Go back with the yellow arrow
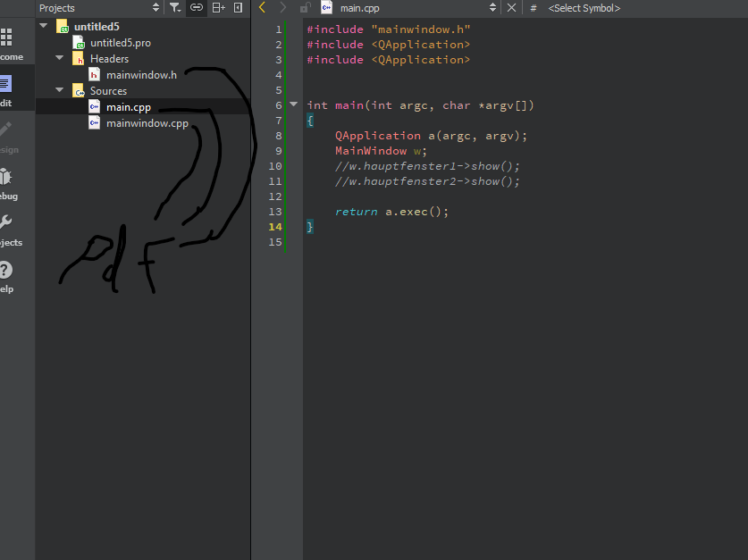The height and width of the screenshot is (560, 748). pyautogui.click(x=262, y=7)
